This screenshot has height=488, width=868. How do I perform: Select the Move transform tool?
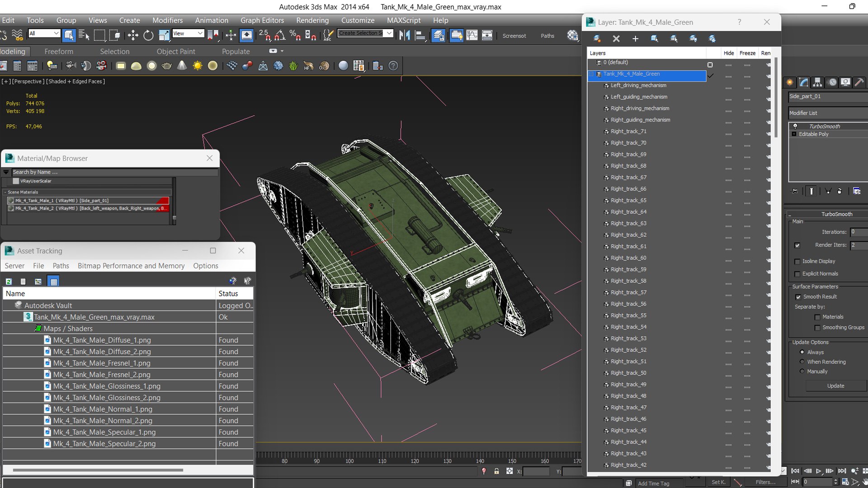133,35
